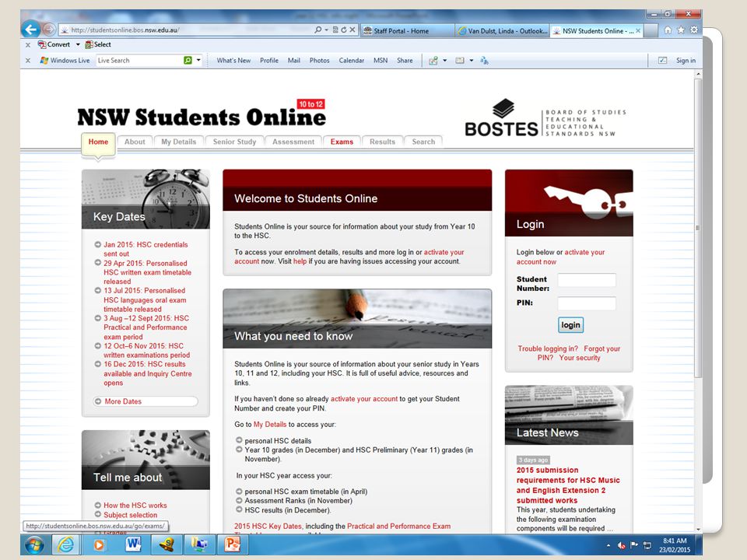This screenshot has width=747, height=560.
Task: Open the Jan 2015 HSC credentials link
Action: point(146,249)
